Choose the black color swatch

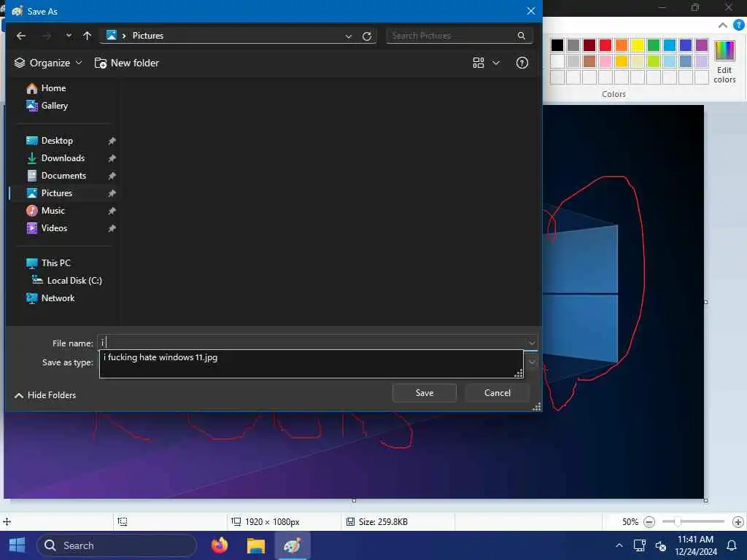[x=557, y=45]
